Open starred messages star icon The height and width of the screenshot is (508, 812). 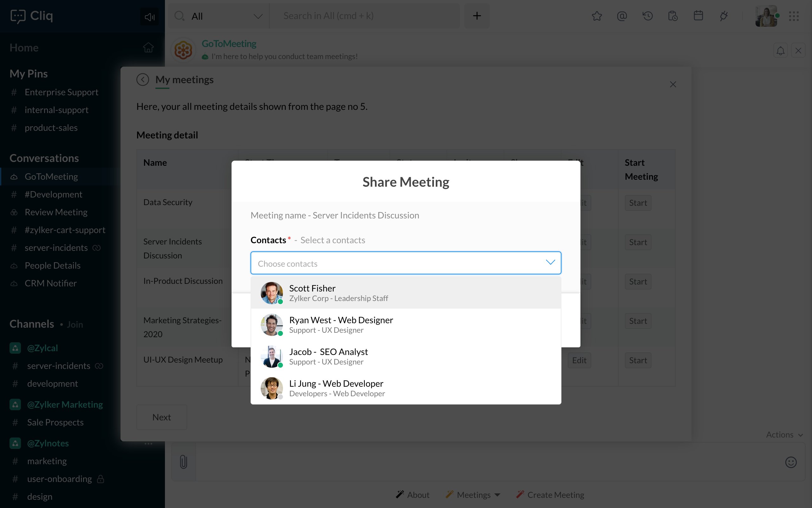pyautogui.click(x=597, y=16)
